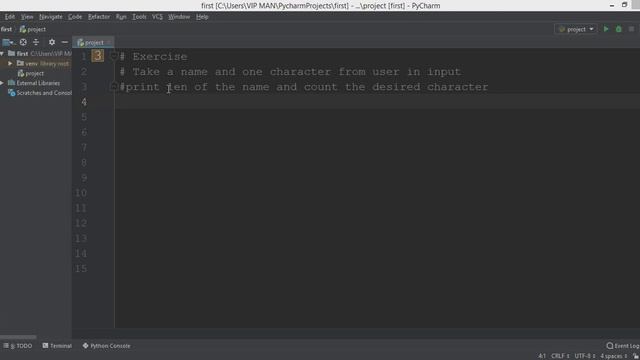Screen dimensions: 640x360
Task: Click line number 10 in the gutter
Action: coord(81,193)
